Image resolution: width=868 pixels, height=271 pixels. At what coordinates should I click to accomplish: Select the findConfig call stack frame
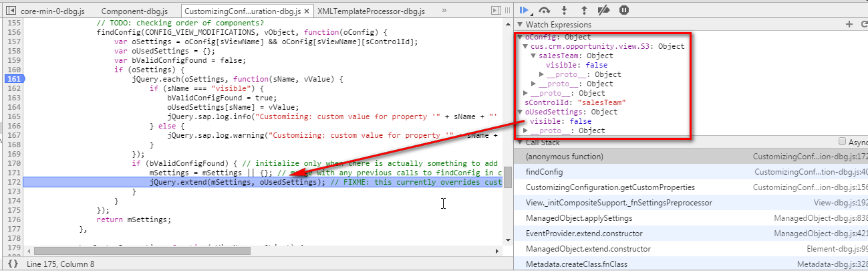(x=691, y=172)
